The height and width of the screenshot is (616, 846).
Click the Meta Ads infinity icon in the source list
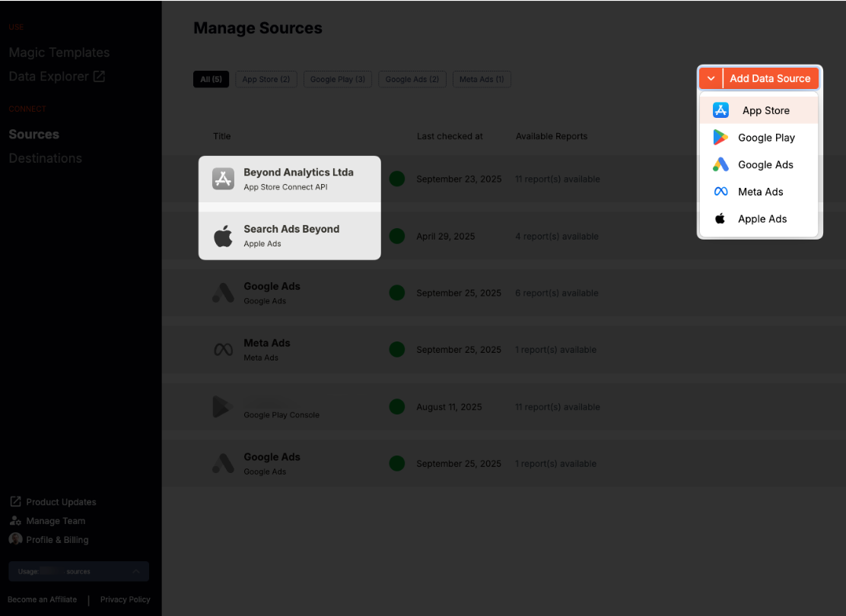coord(223,349)
